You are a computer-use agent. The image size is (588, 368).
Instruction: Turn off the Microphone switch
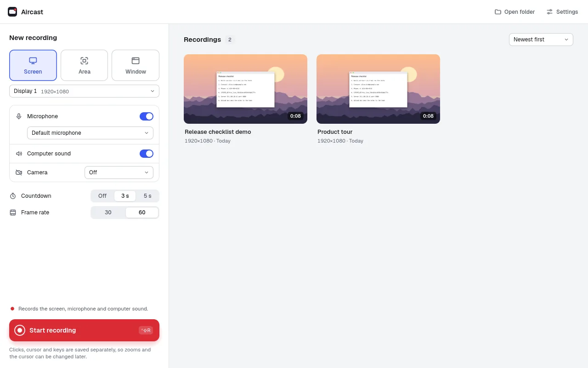point(147,116)
